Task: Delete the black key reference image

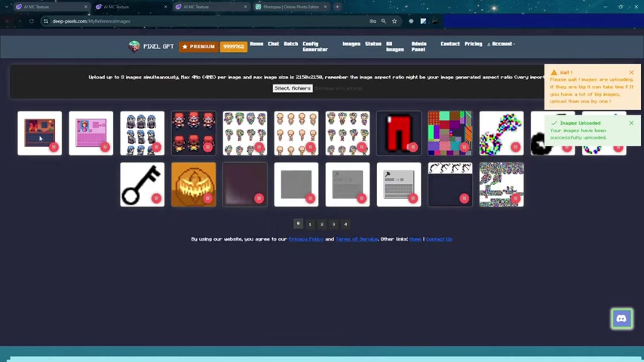Action: point(156,198)
